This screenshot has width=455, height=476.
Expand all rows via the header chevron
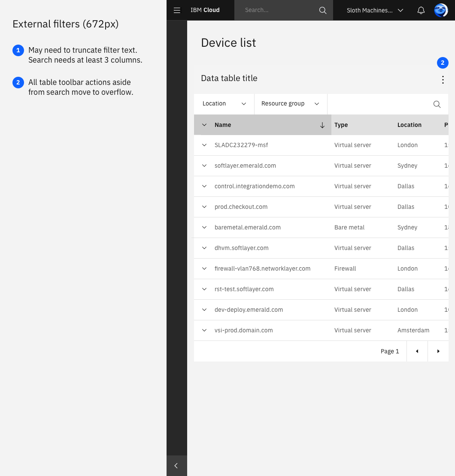[x=204, y=125]
